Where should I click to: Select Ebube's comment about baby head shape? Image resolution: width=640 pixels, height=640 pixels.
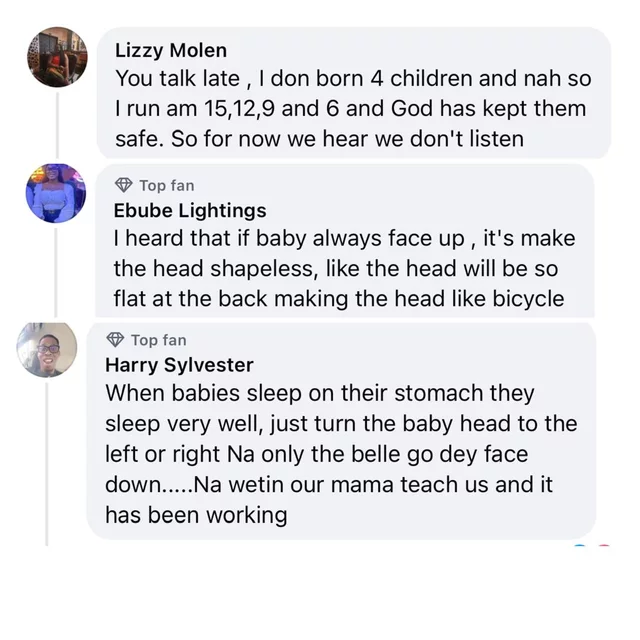point(344,269)
